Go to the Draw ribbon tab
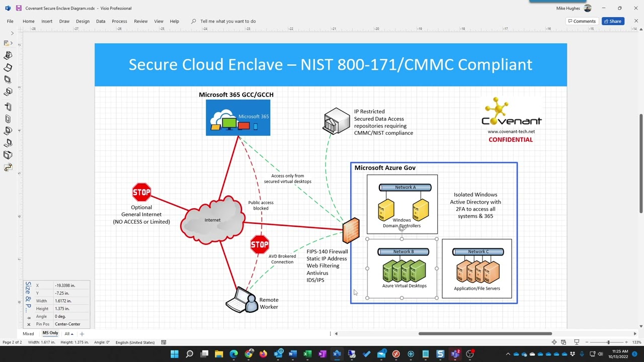The height and width of the screenshot is (362, 644). [x=64, y=21]
